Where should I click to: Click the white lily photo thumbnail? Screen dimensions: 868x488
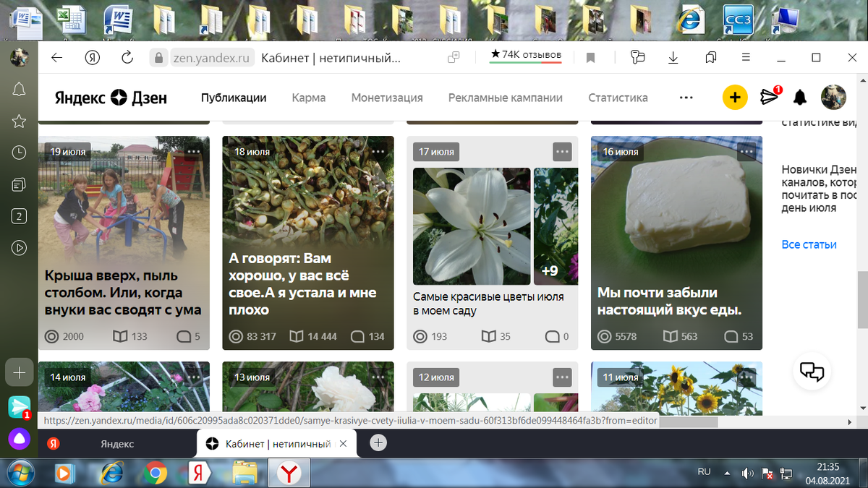(472, 226)
